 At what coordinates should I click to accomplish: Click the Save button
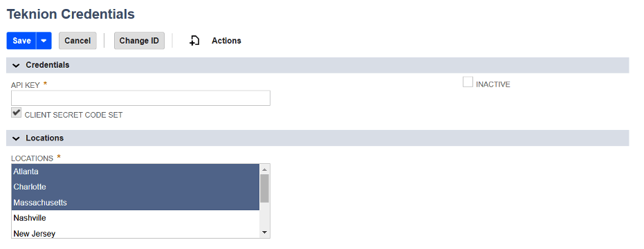(x=21, y=41)
